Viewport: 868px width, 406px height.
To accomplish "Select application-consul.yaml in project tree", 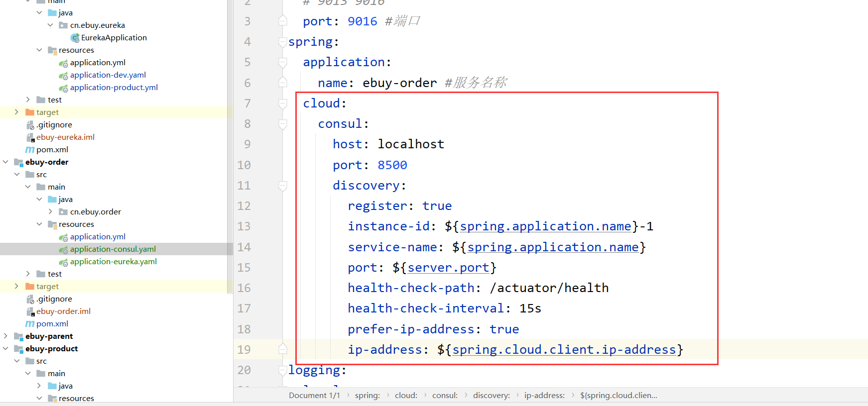I will 113,249.
